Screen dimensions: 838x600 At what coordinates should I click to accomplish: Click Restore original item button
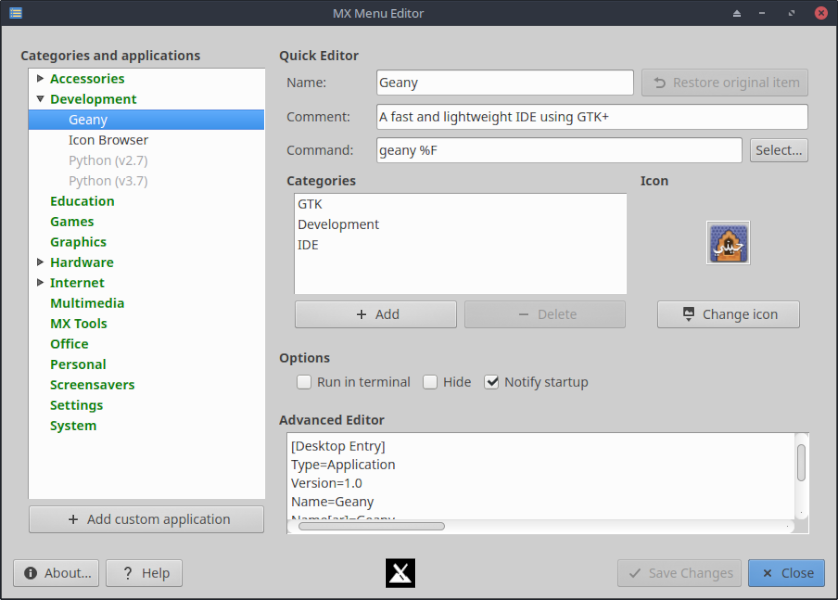coord(725,83)
